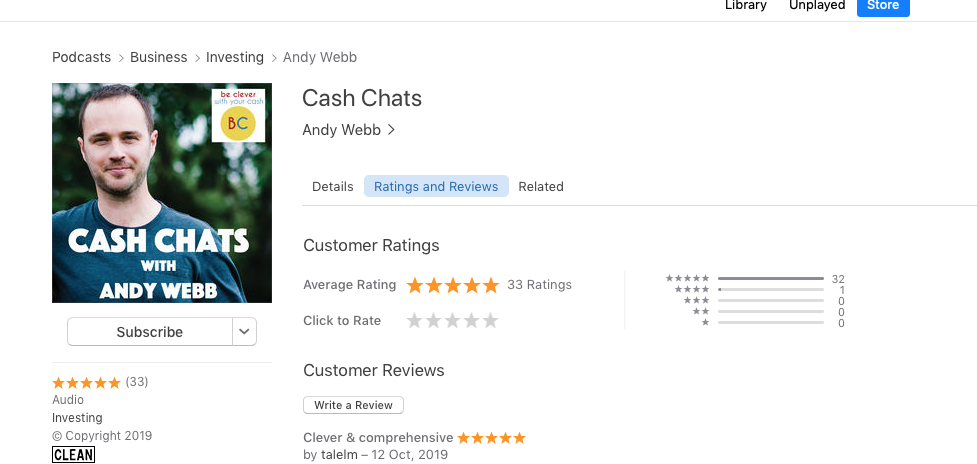
Task: Open Investing category breadcrumb link
Action: [x=235, y=57]
